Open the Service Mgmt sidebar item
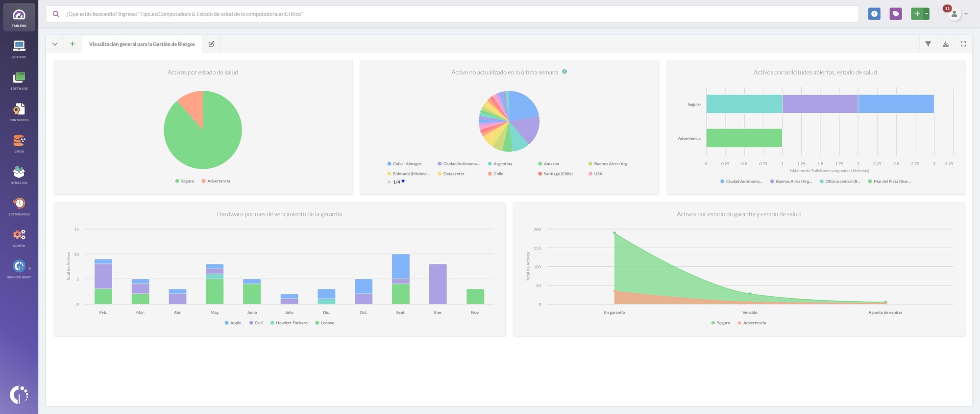The image size is (980, 414). (x=19, y=269)
